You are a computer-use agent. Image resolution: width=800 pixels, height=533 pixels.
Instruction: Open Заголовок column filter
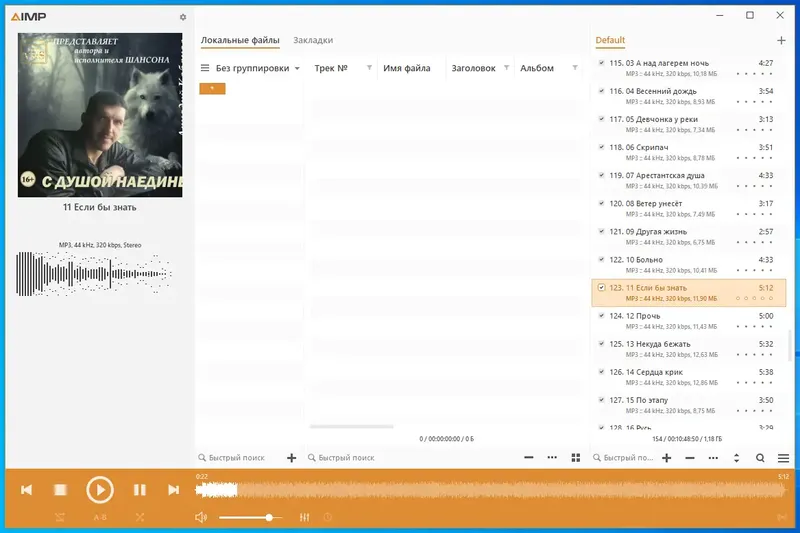506,67
